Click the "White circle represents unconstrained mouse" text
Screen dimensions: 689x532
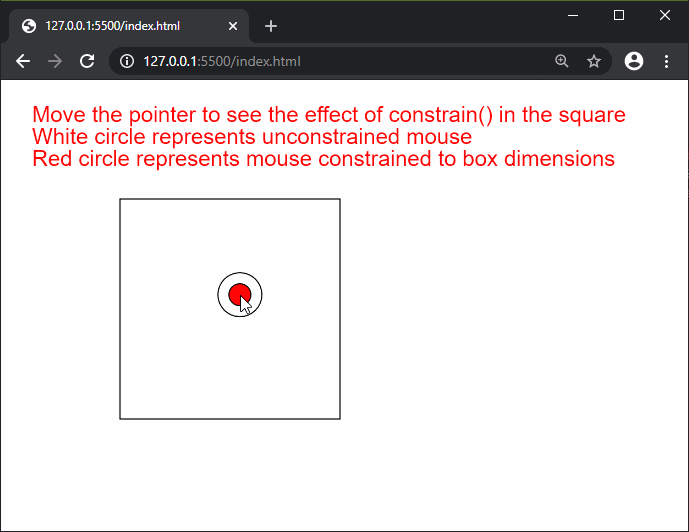coord(251,136)
